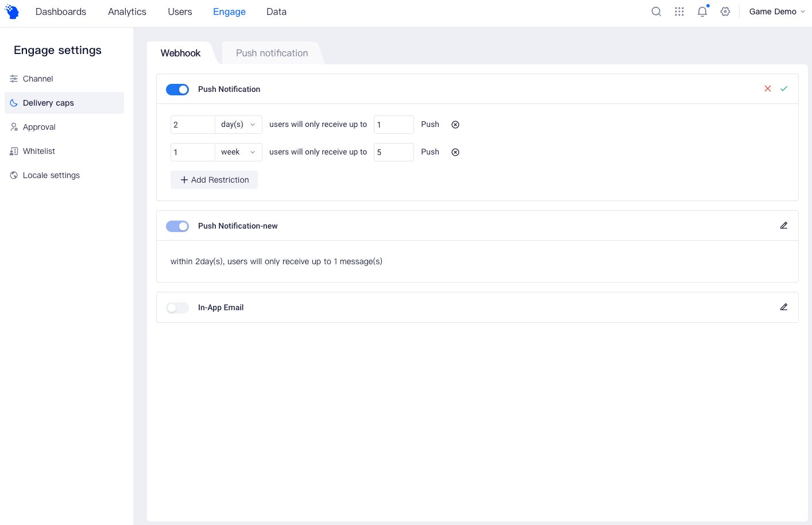Toggle the Push Notification-new switch

[x=177, y=226]
